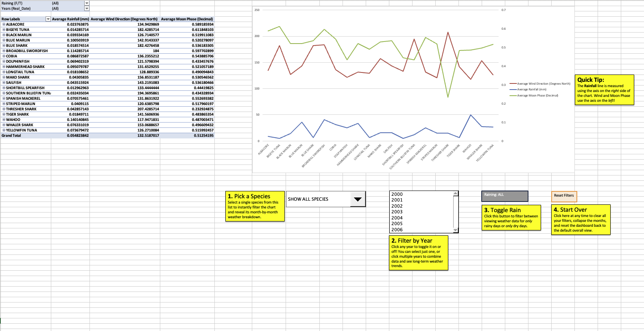Click the ALBACORE label on chart axis
Image resolution: width=644 pixels, height=331 pixels.
pos(263,149)
